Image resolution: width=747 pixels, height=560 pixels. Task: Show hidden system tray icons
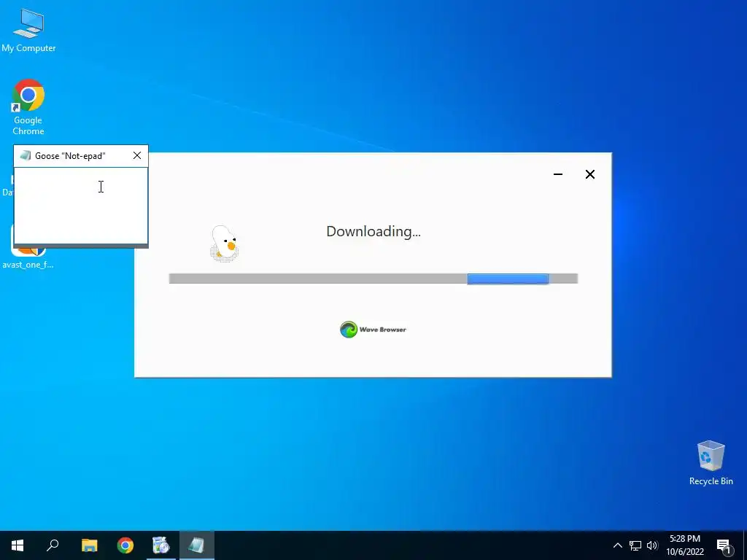click(617, 545)
